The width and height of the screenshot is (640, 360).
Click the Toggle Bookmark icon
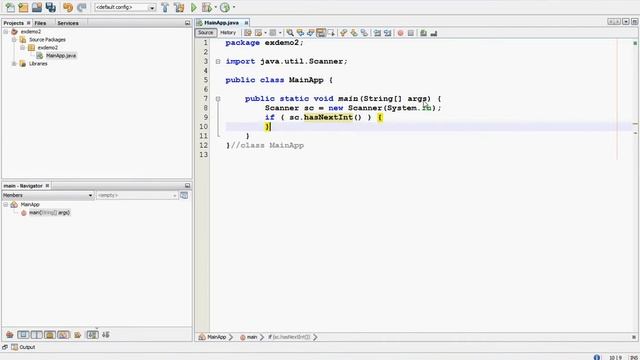click(364, 33)
